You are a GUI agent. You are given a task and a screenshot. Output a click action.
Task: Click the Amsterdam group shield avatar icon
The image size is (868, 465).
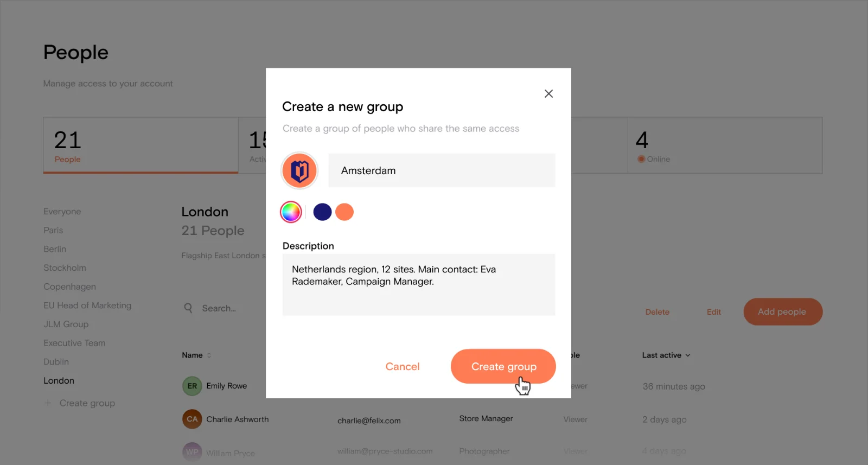point(299,171)
